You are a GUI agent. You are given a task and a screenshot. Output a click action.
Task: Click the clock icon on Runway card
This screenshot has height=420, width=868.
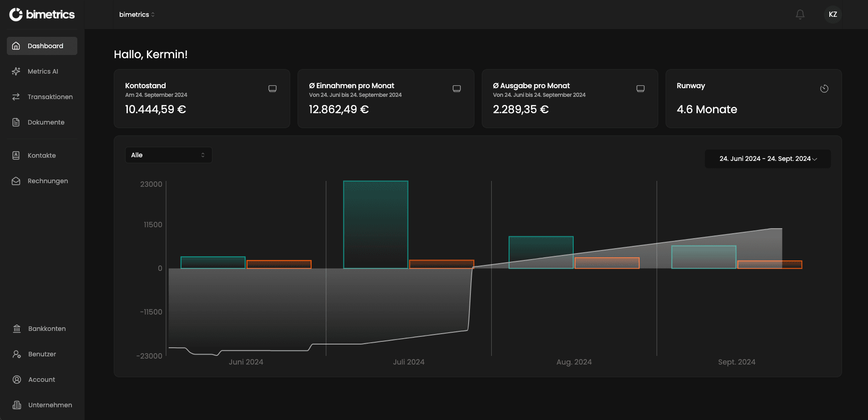pos(824,89)
